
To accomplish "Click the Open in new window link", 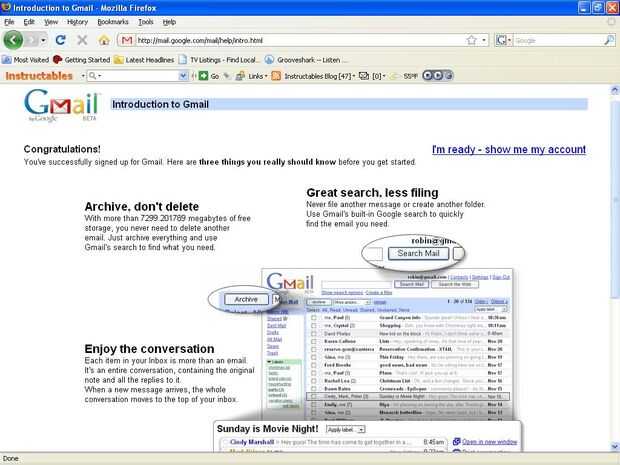I will (x=489, y=442).
